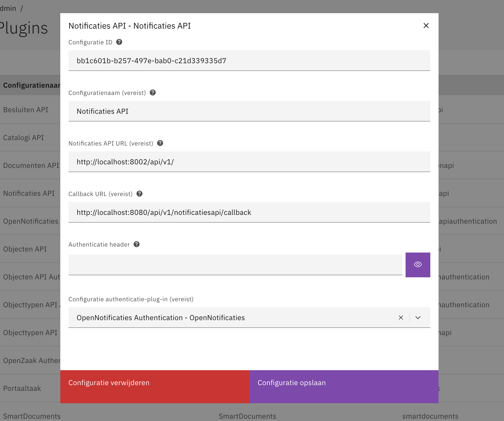The height and width of the screenshot is (421, 504).
Task: Click help icon beside Configuratienaam label
Action: pos(153,93)
